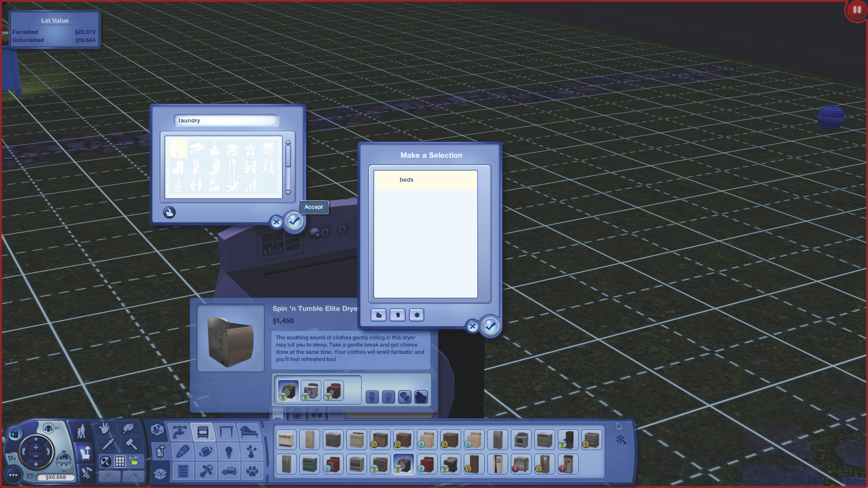Screen dimensions: 868x488
Task: Open the plumbing category with the faucet icon
Action: click(179, 432)
